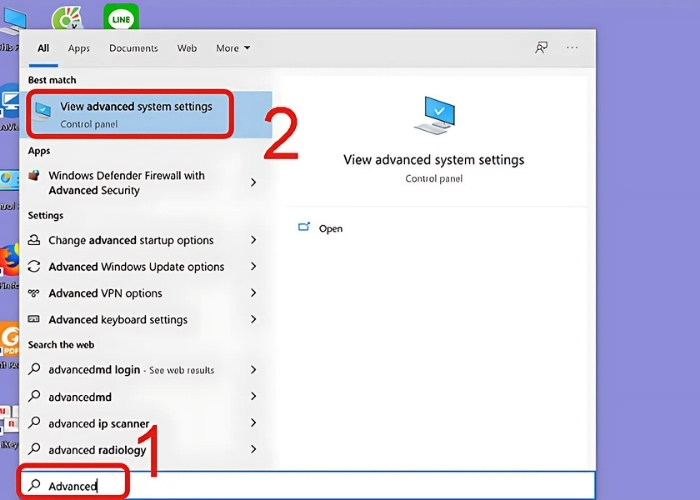The width and height of the screenshot is (700, 500).
Task: Switch to the Documents tab
Action: pos(133,48)
